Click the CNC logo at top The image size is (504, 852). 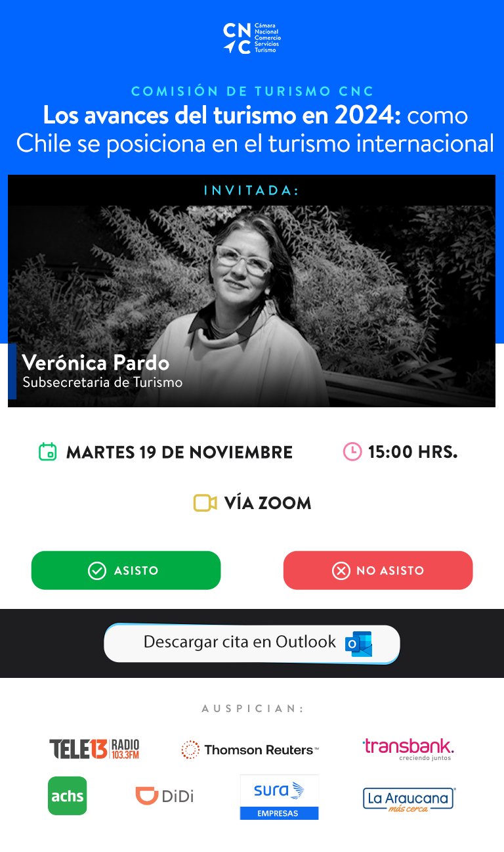click(252, 39)
